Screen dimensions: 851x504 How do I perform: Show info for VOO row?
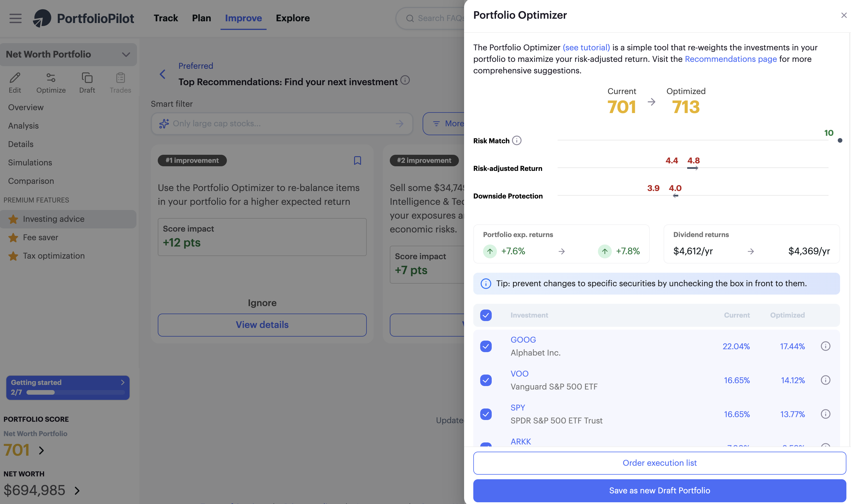[x=825, y=380]
